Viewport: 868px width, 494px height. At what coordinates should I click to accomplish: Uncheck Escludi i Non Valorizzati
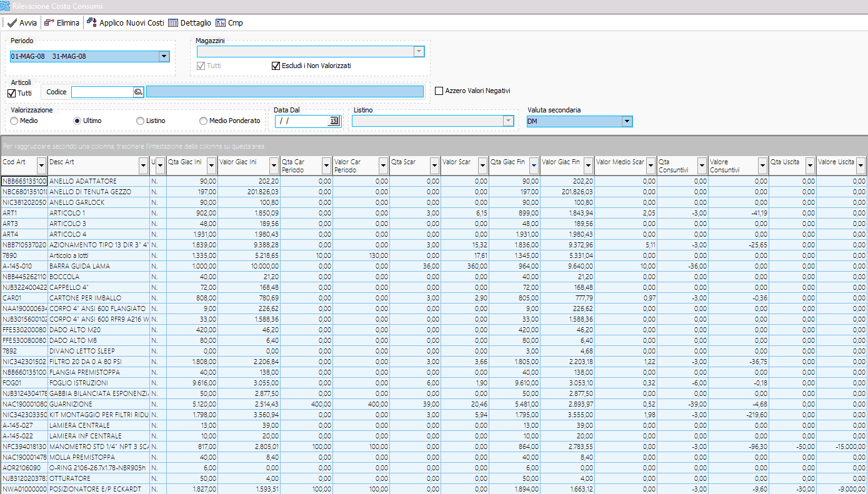[x=276, y=66]
